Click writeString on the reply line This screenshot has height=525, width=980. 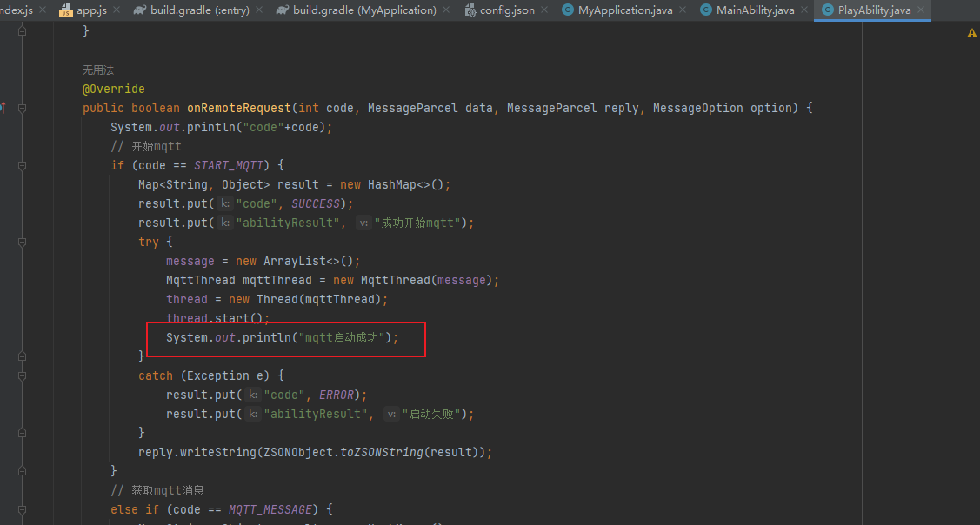click(218, 452)
